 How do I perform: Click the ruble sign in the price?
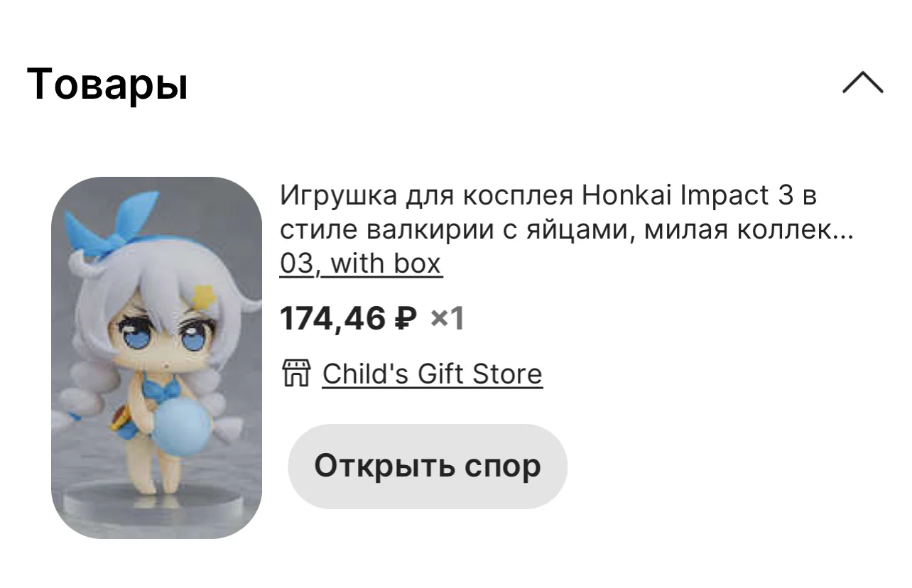click(406, 318)
